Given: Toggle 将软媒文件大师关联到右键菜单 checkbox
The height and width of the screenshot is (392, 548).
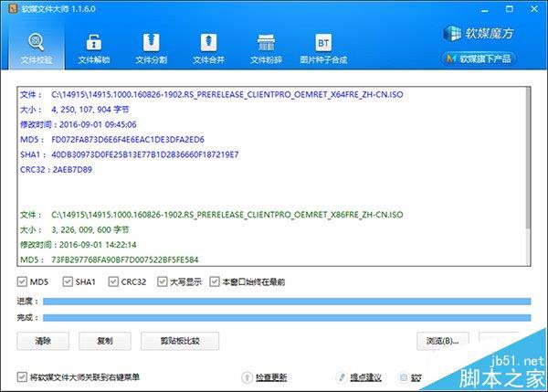Looking at the screenshot, I should tap(22, 377).
